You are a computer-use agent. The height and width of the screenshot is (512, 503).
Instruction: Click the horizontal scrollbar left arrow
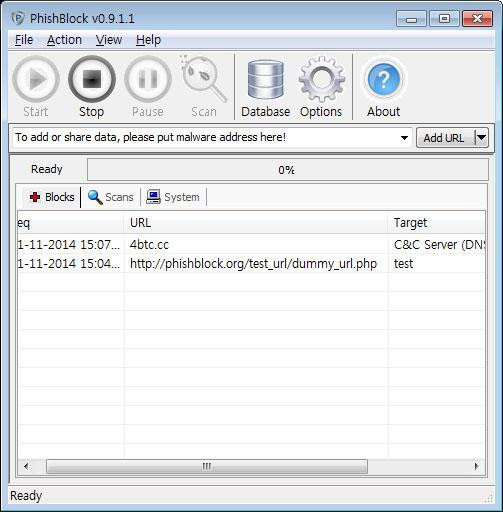(x=27, y=466)
